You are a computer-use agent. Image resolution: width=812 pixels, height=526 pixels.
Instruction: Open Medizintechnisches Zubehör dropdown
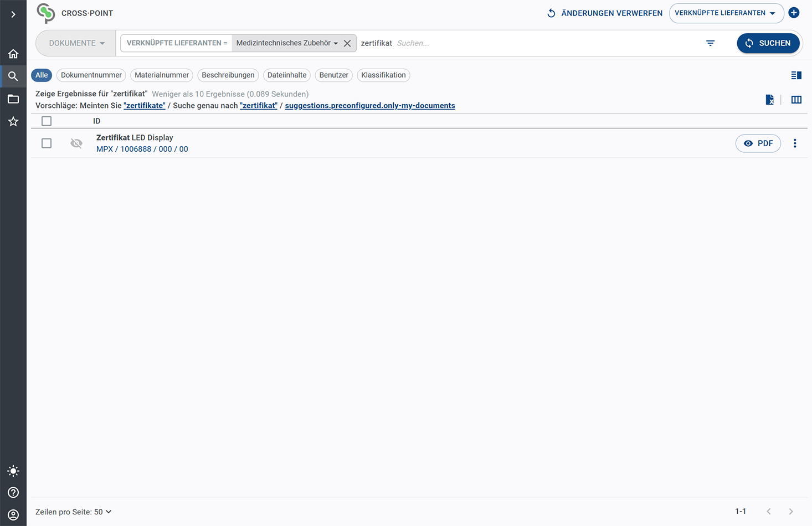coord(287,43)
